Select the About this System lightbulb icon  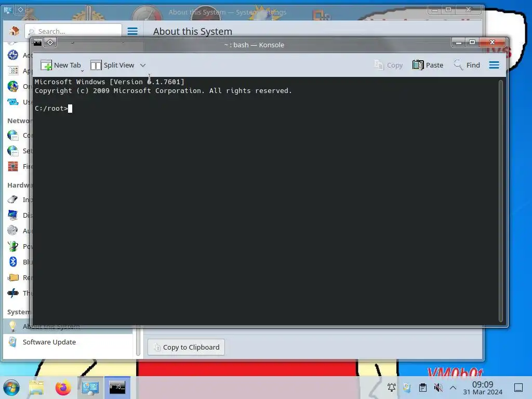(13, 326)
